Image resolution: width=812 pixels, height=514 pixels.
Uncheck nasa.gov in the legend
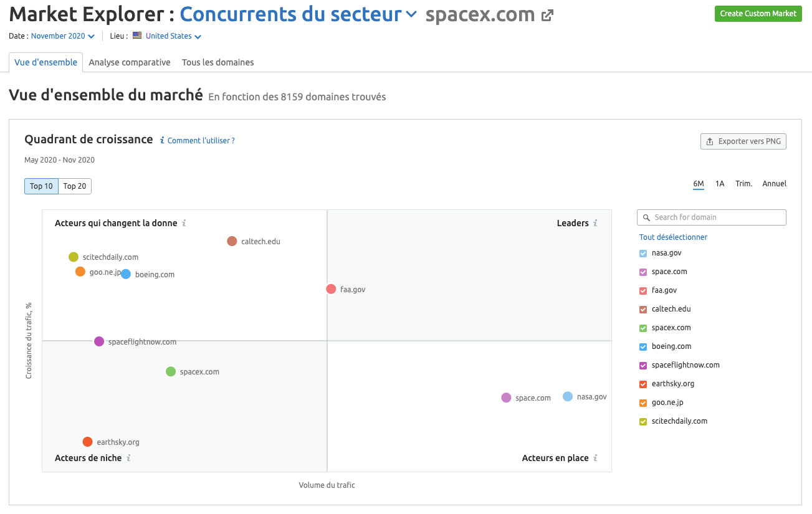[643, 254]
